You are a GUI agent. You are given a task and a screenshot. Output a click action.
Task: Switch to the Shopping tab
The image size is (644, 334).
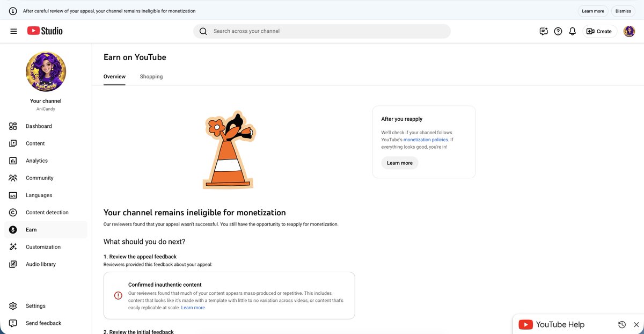coord(151,77)
